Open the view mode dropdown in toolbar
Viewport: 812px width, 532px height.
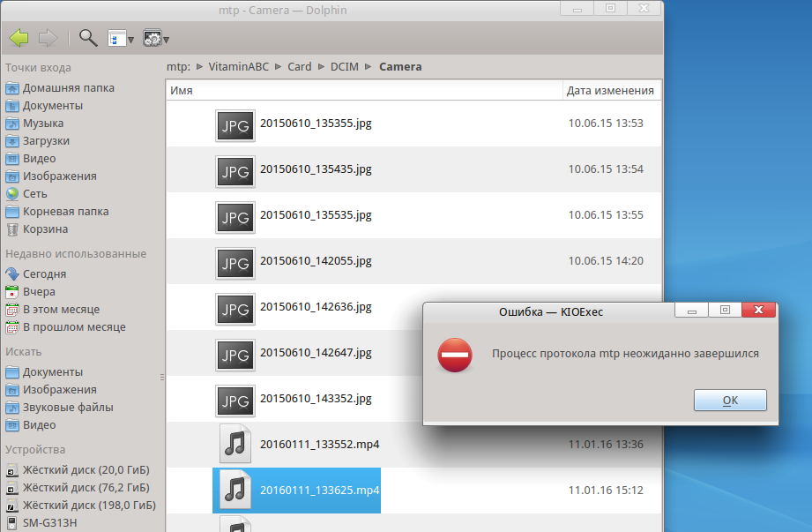click(121, 38)
